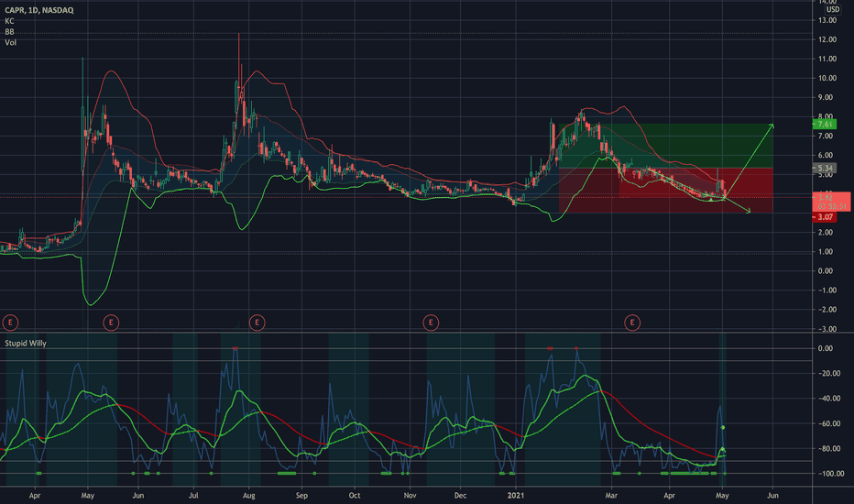Click the gray 5.34 entry price label
Viewport: 854px width, 504px height.
tap(825, 169)
